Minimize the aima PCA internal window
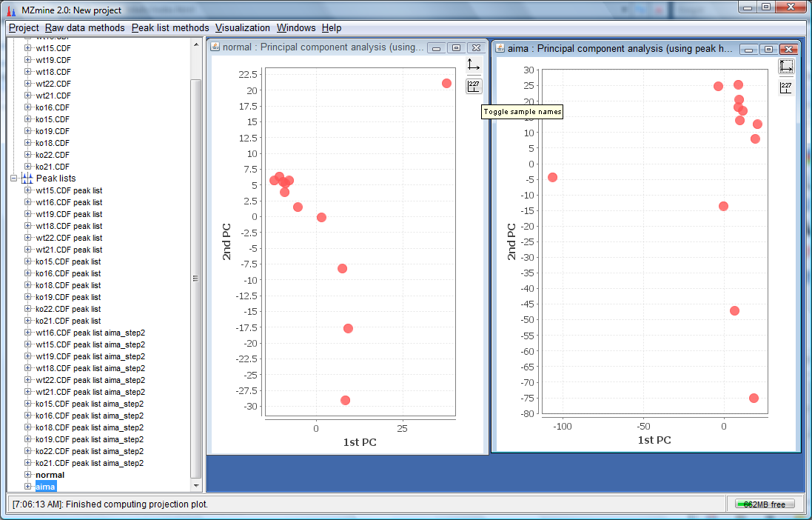Image resolution: width=812 pixels, height=520 pixels. [x=749, y=49]
